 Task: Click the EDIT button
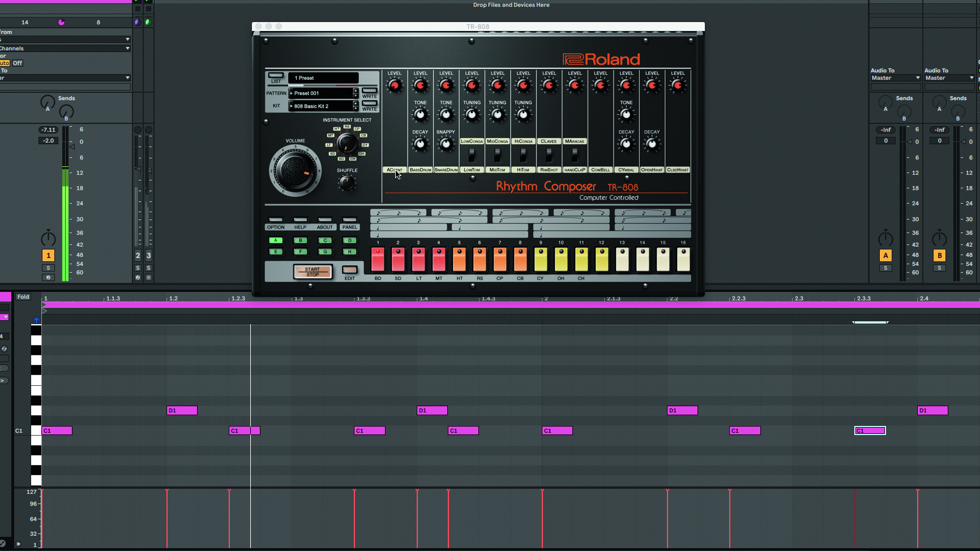pos(350,270)
